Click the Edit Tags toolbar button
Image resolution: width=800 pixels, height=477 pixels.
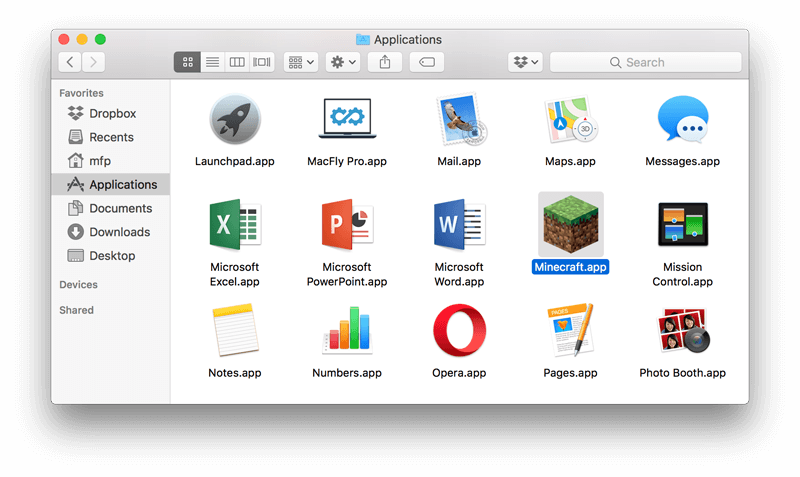click(427, 62)
